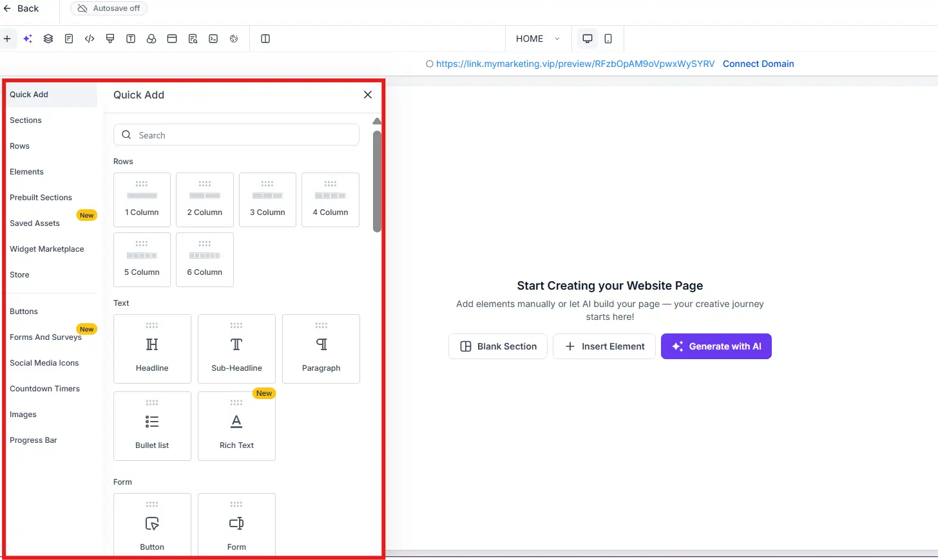Click the page search SEO icon

(x=193, y=39)
